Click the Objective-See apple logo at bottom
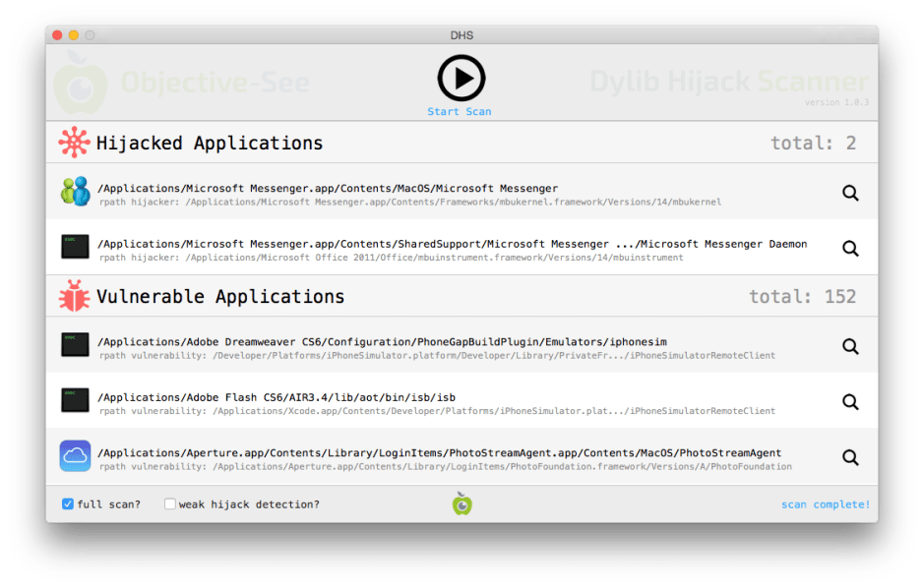 (461, 502)
